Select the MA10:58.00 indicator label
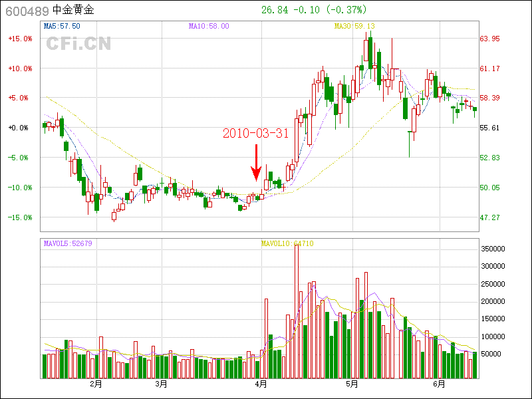 coord(209,26)
